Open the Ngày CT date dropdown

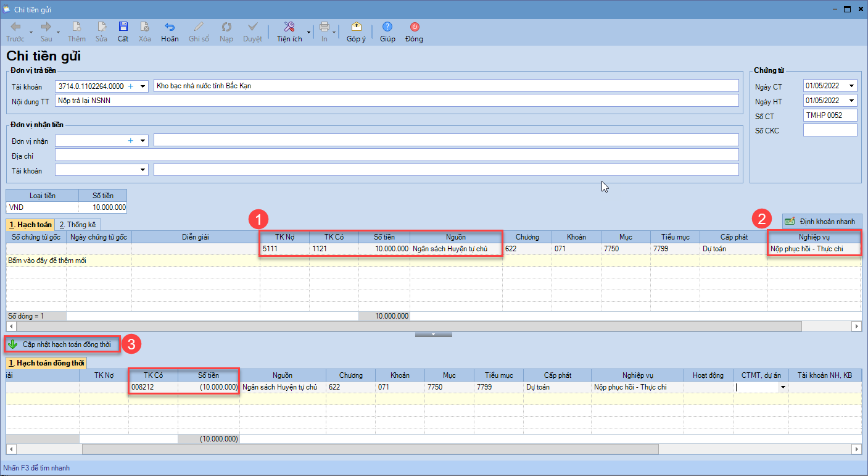click(852, 86)
